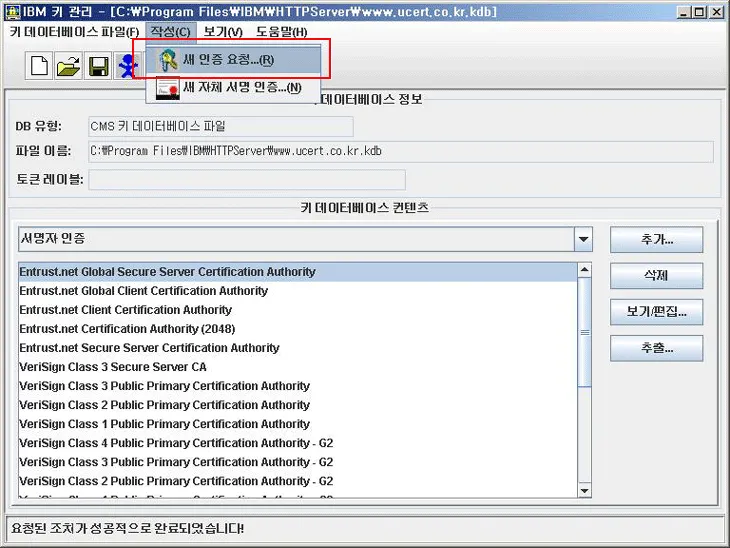Click the status message 요청된 조치가 성공적으로 완료되었습니다

coord(128,528)
